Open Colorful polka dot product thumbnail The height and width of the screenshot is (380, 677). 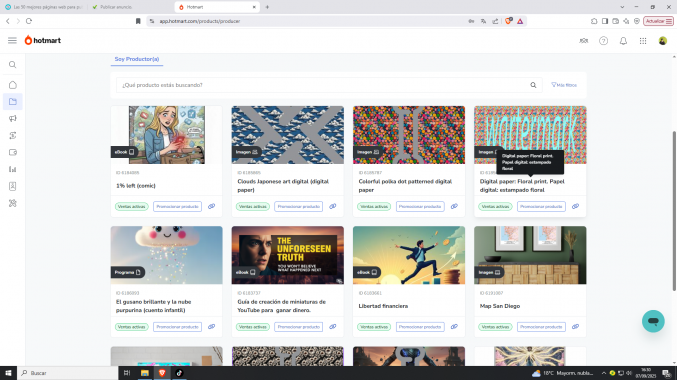tap(409, 135)
